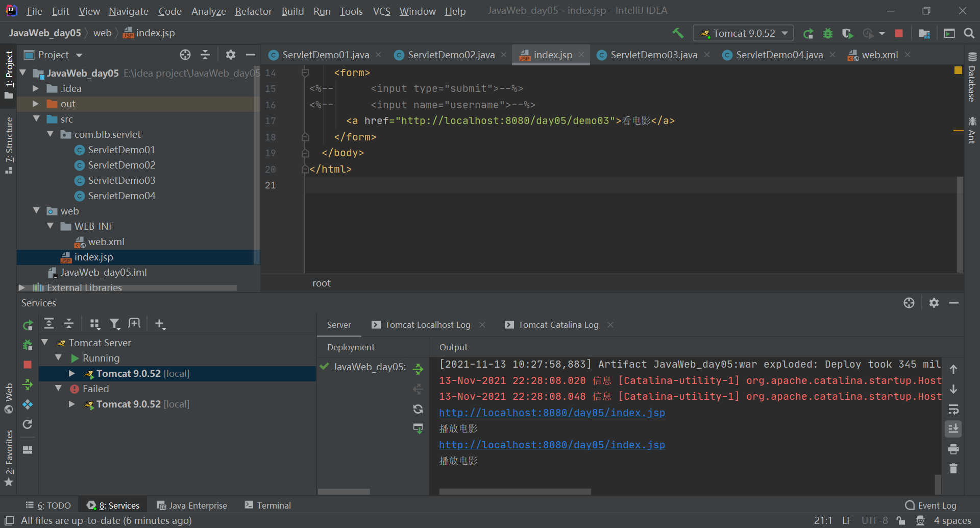Open Filter options in the Services toolbar

point(115,324)
